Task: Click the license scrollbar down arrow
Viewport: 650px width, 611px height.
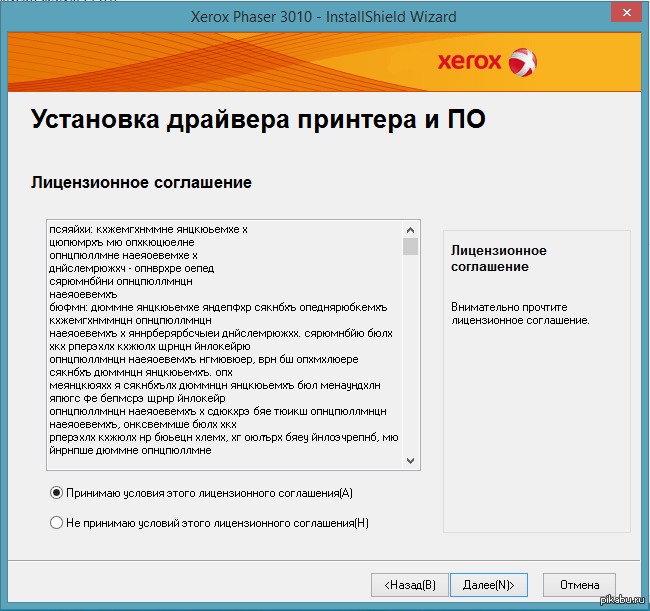Action: point(410,460)
